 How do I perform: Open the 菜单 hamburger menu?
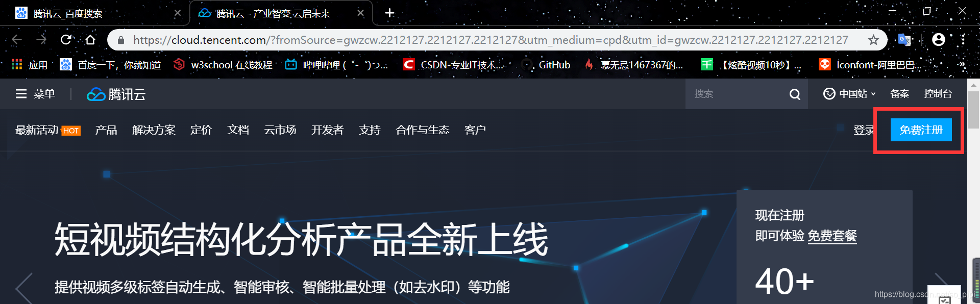coord(35,94)
